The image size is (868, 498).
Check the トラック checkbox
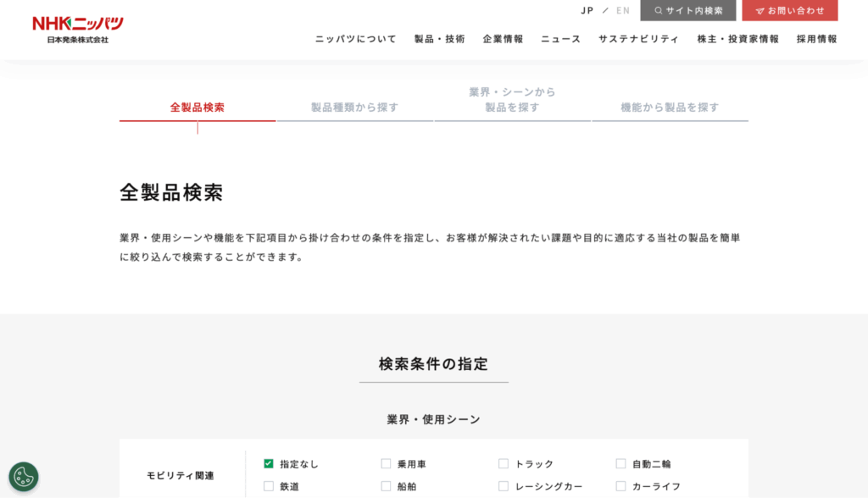[x=504, y=464]
